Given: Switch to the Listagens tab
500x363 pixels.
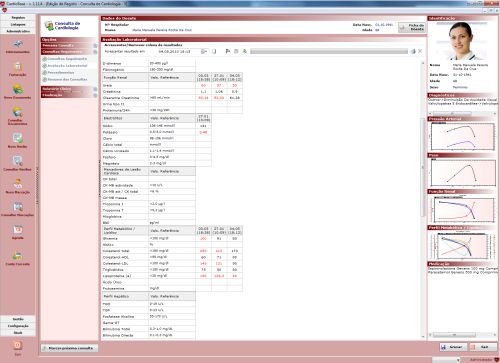Looking at the screenshot, I should point(18,24).
